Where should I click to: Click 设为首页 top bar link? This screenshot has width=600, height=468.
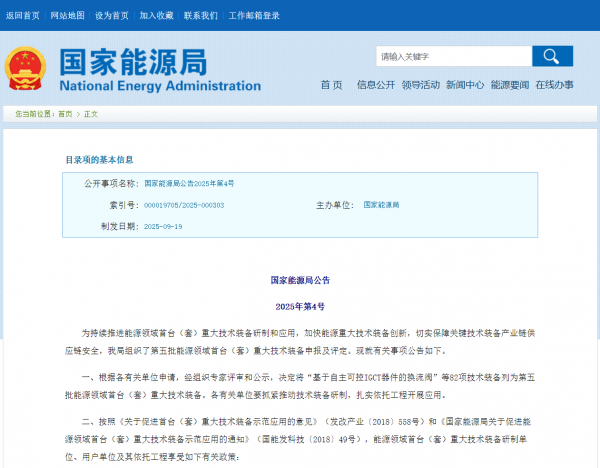coord(112,16)
